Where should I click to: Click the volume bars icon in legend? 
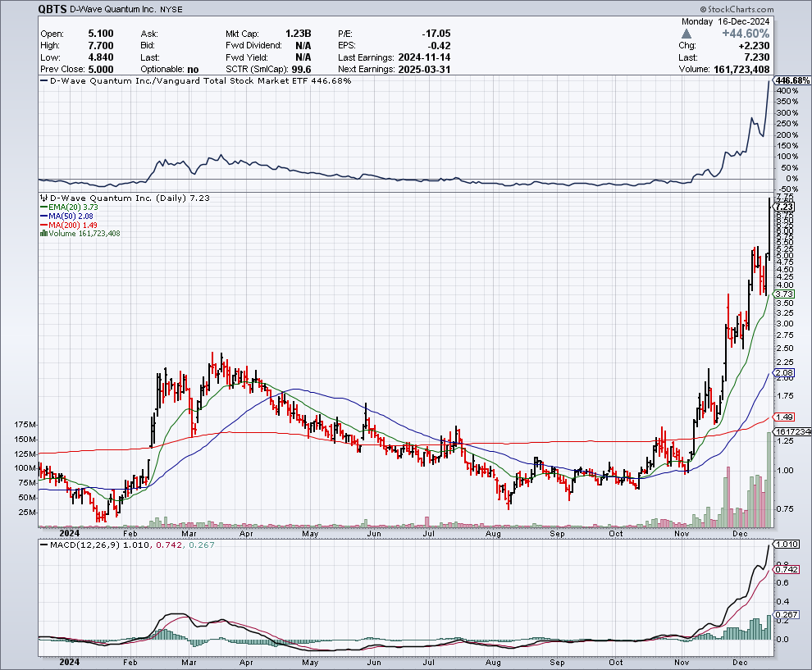[43, 234]
